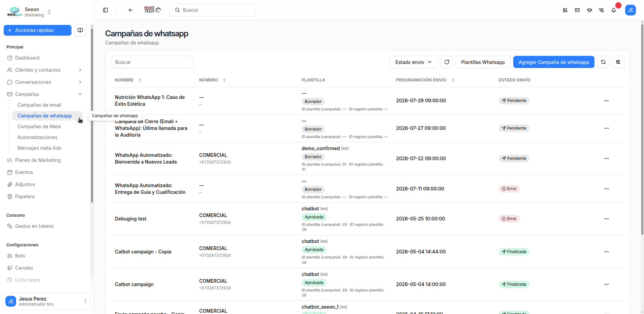The height and width of the screenshot is (314, 644).
Task: Expand the Conversaciones section
Action: click(x=45, y=82)
